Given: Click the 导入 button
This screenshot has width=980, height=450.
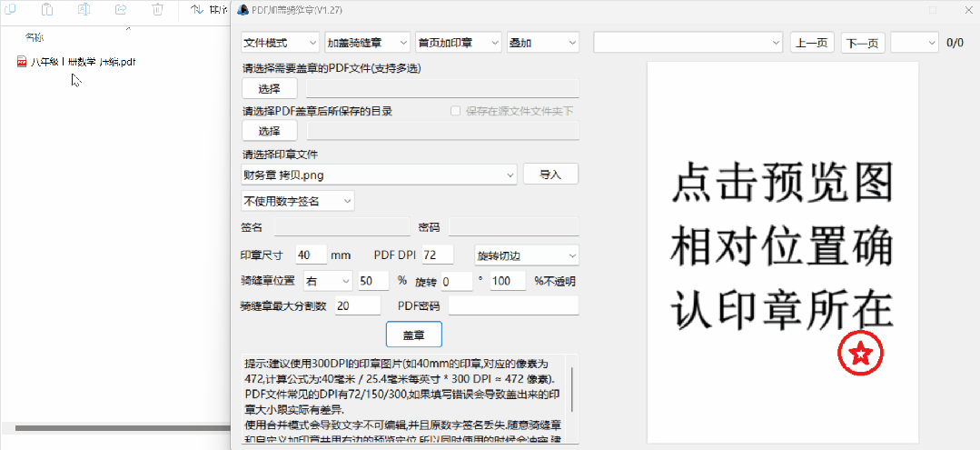Looking at the screenshot, I should (x=550, y=175).
